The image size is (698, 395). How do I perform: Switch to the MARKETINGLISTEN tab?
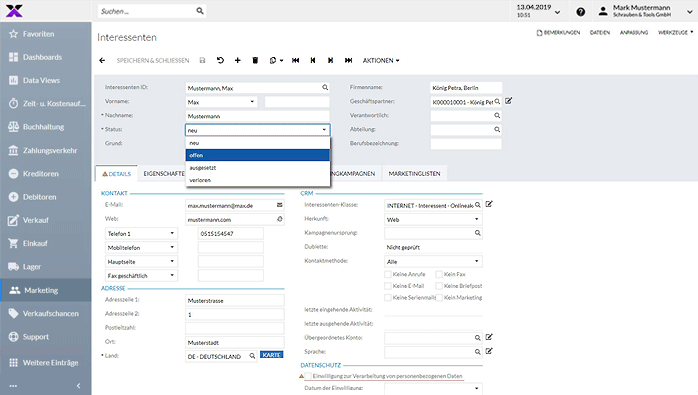(414, 174)
